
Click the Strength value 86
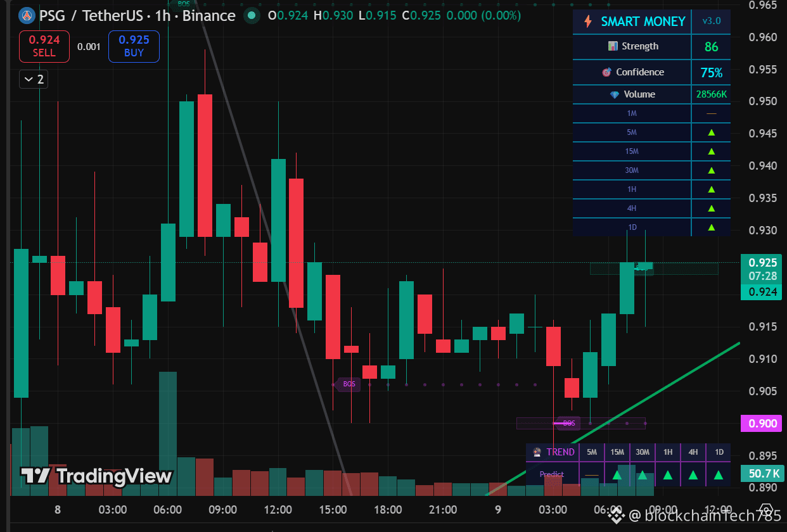711,47
